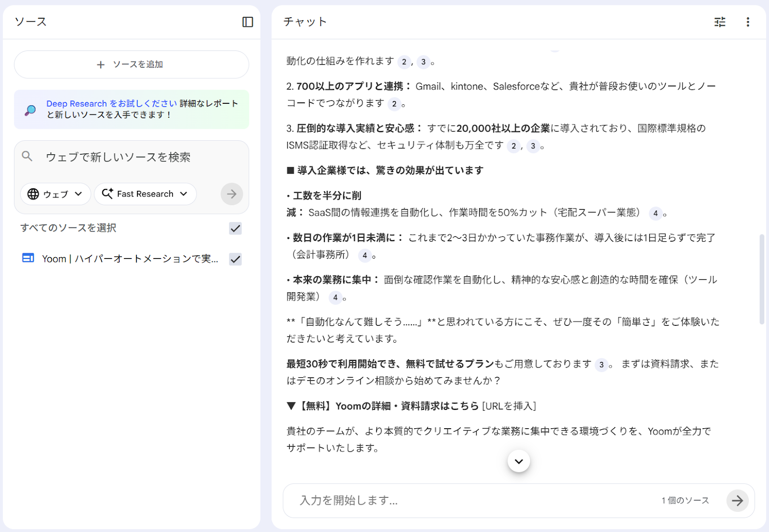Click citation 3 after プランもご用意しております
Image resolution: width=769 pixels, height=532 pixels.
[601, 365]
